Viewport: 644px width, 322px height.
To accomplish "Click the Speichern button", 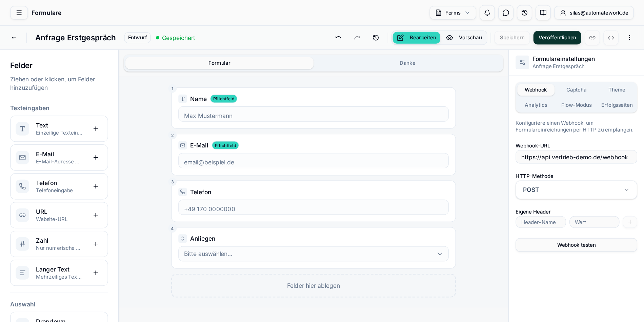I will (512, 38).
